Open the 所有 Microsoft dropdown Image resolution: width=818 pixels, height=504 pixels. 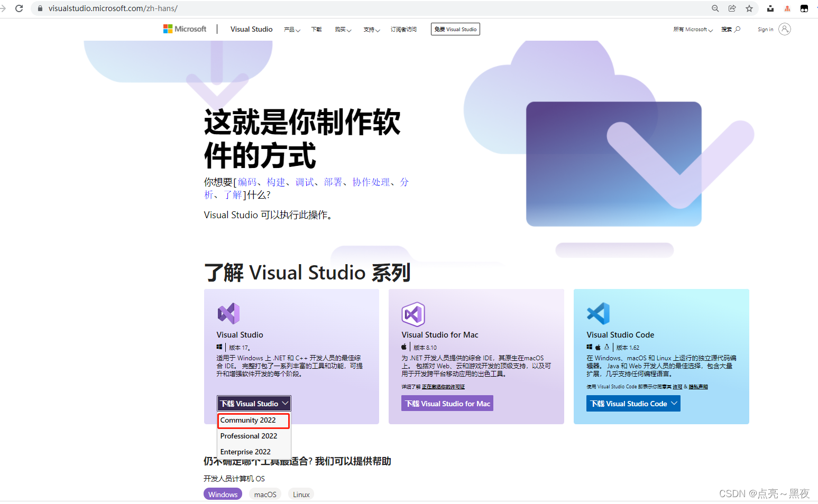click(x=692, y=29)
